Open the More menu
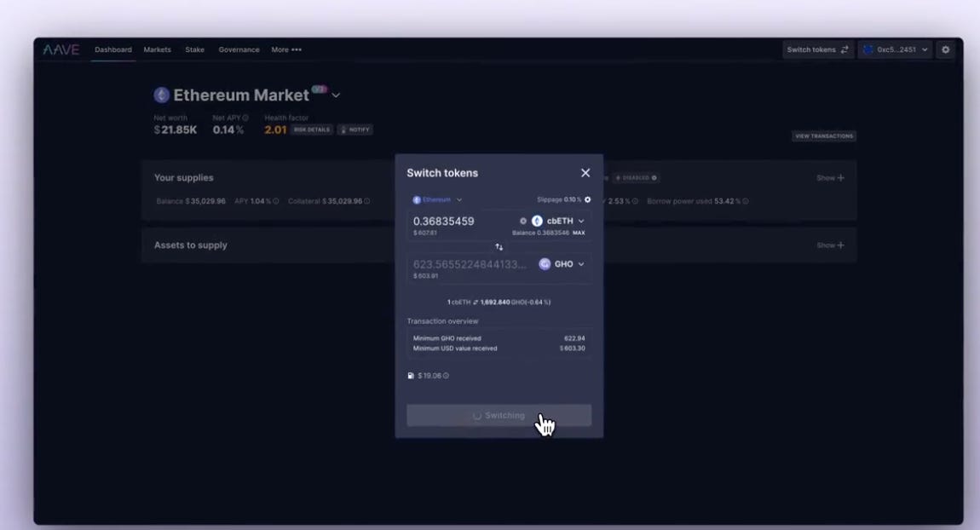980x530 pixels. pyautogui.click(x=286, y=50)
